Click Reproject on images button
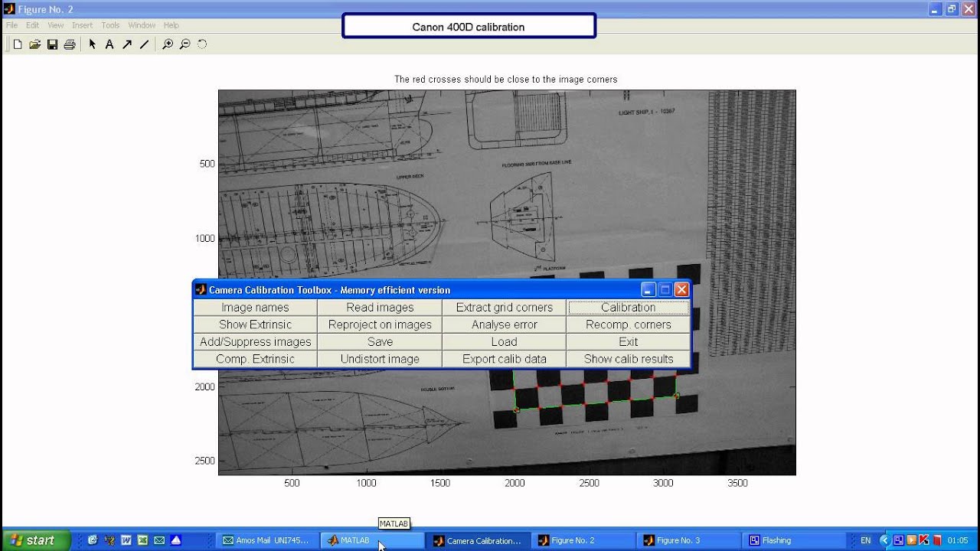 (380, 324)
